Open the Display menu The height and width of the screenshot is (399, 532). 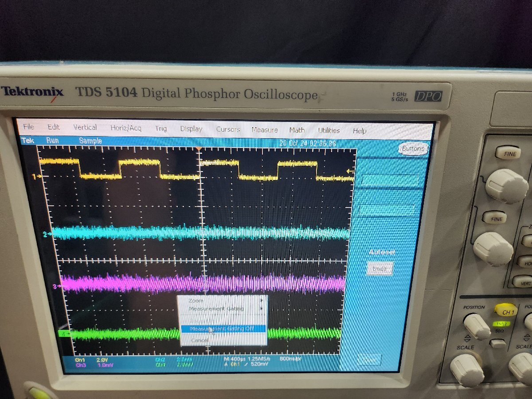[191, 129]
